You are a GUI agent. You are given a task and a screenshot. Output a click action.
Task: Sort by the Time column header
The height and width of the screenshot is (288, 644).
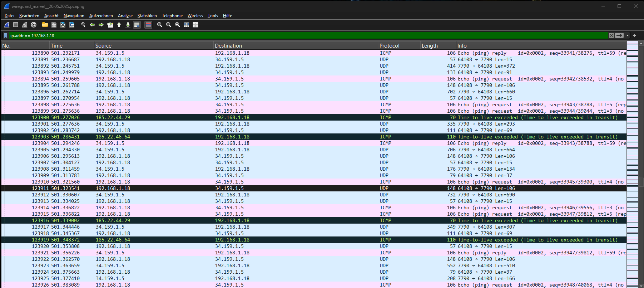[x=71, y=45]
